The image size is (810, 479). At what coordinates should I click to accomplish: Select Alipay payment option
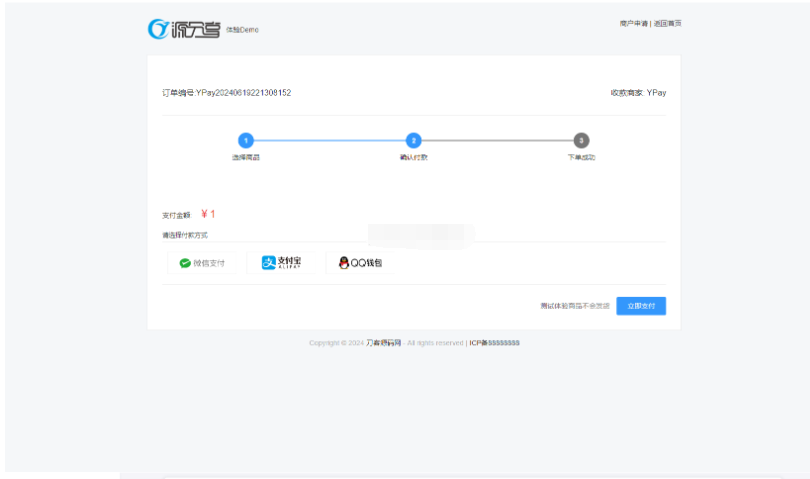(282, 263)
